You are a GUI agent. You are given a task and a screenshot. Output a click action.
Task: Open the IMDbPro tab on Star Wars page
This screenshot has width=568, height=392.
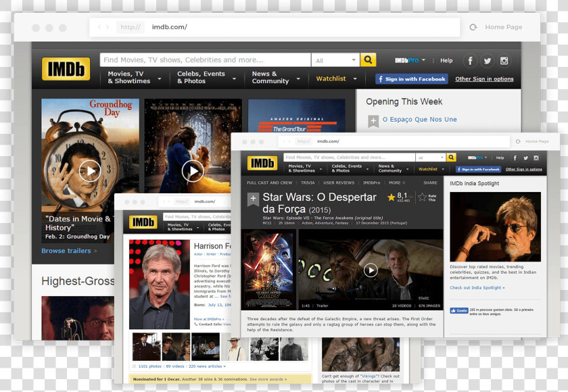pos(372,182)
